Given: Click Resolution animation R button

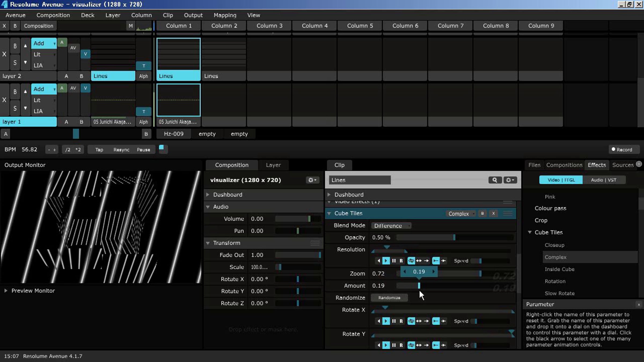Looking at the screenshot, I should coord(401,261).
